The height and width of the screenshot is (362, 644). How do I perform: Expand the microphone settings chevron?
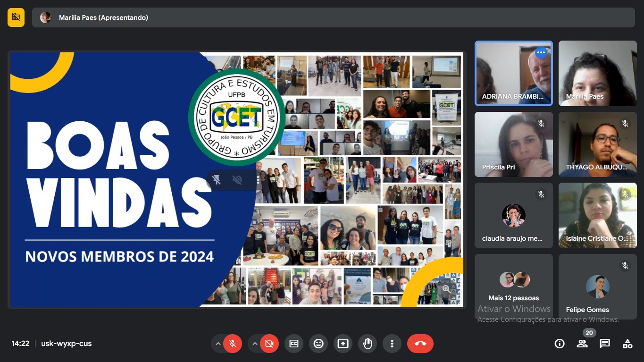click(x=218, y=344)
